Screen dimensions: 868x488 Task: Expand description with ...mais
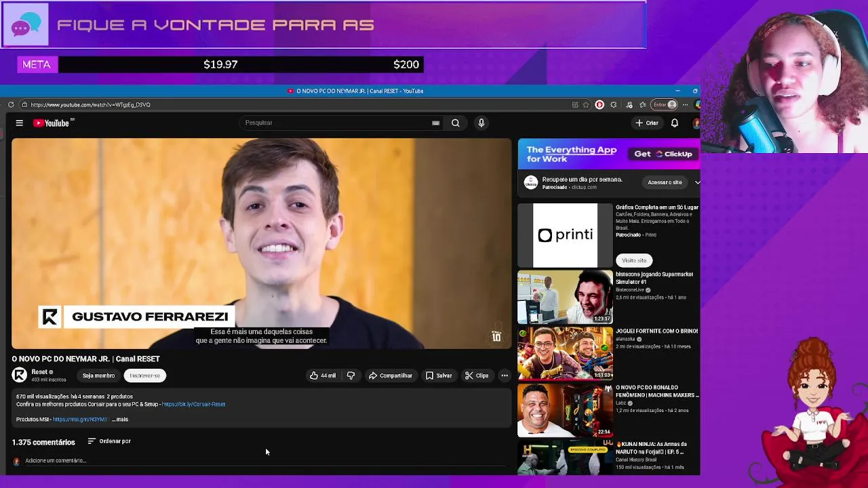[x=120, y=420]
